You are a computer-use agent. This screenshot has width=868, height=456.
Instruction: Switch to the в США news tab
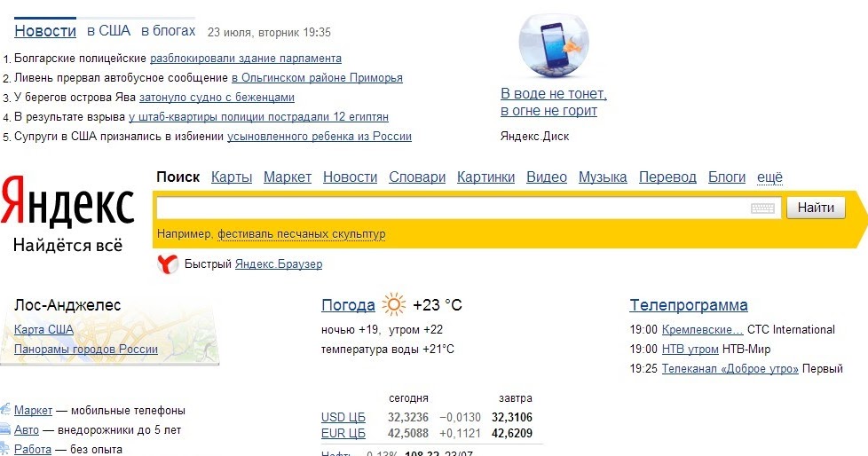[x=108, y=31]
